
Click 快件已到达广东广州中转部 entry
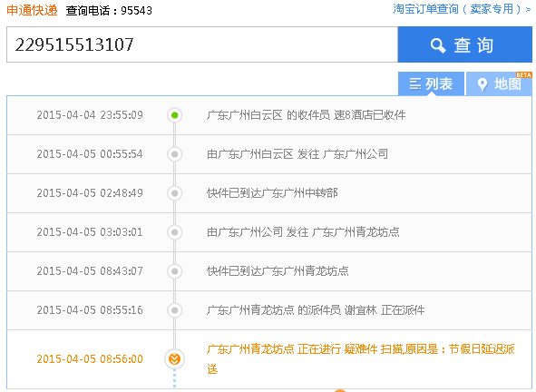(x=272, y=193)
